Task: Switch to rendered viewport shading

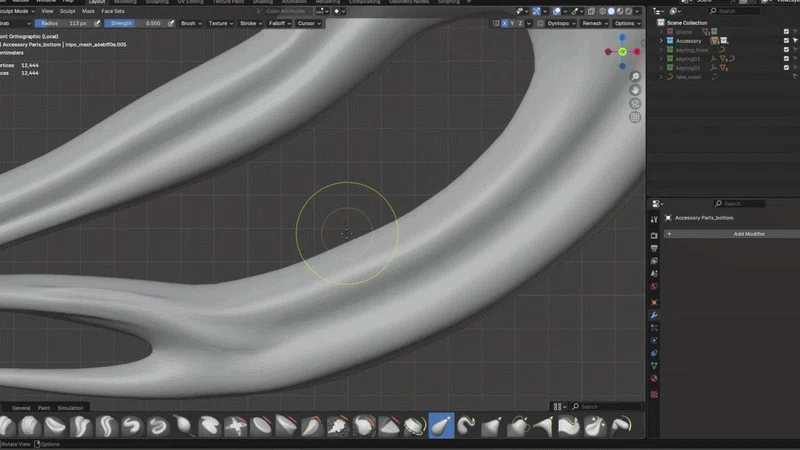Action: click(x=629, y=11)
